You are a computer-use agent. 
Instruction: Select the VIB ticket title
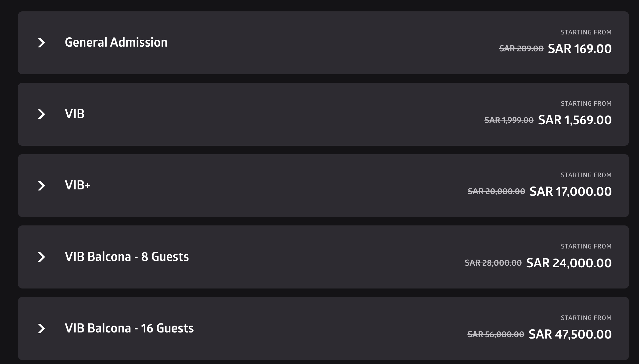(75, 114)
